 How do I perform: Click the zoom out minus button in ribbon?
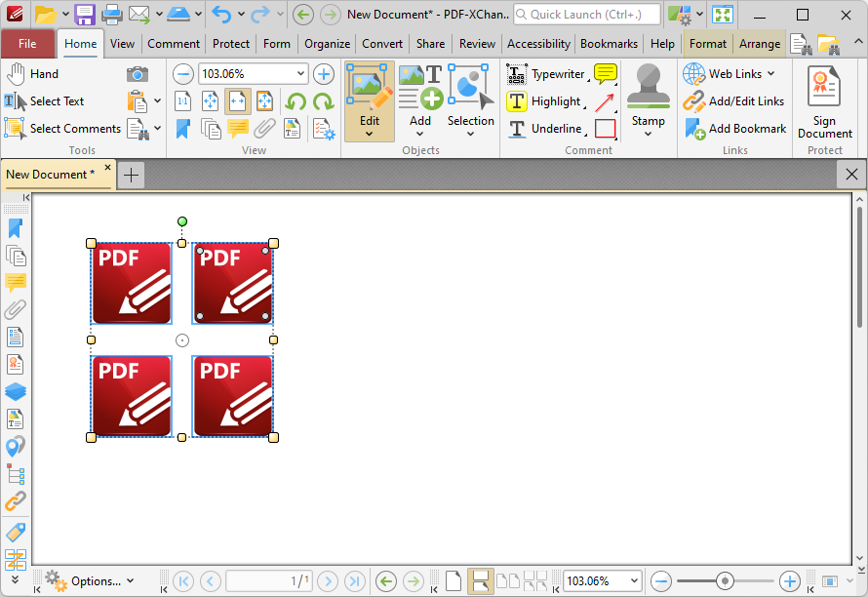pos(182,74)
